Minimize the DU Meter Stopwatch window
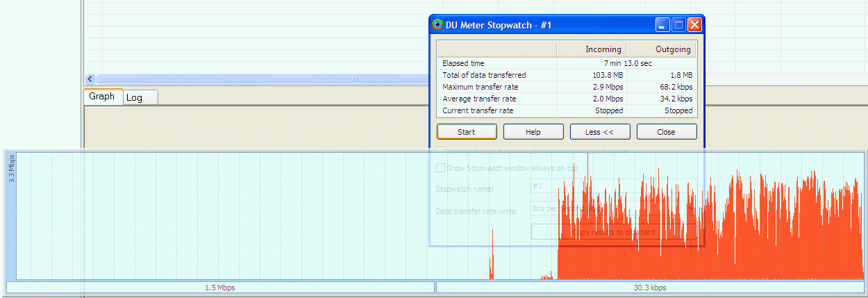This screenshot has width=868, height=298. tap(663, 25)
